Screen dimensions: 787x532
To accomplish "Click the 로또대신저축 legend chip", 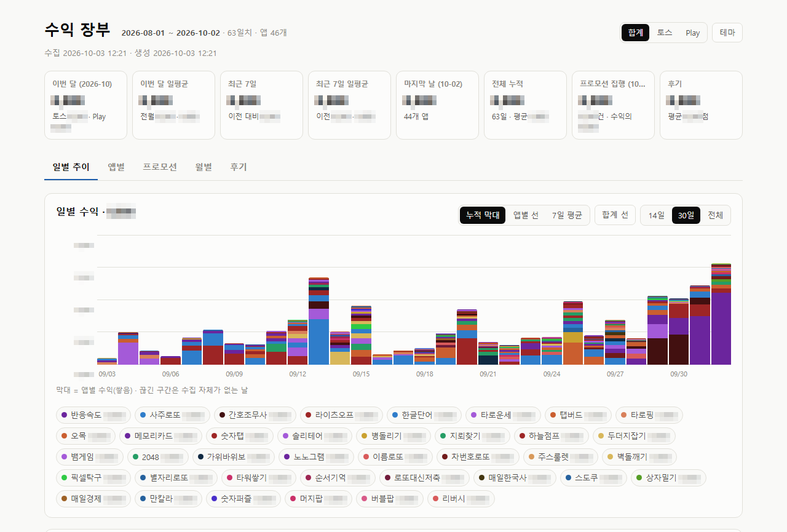I will tap(424, 478).
